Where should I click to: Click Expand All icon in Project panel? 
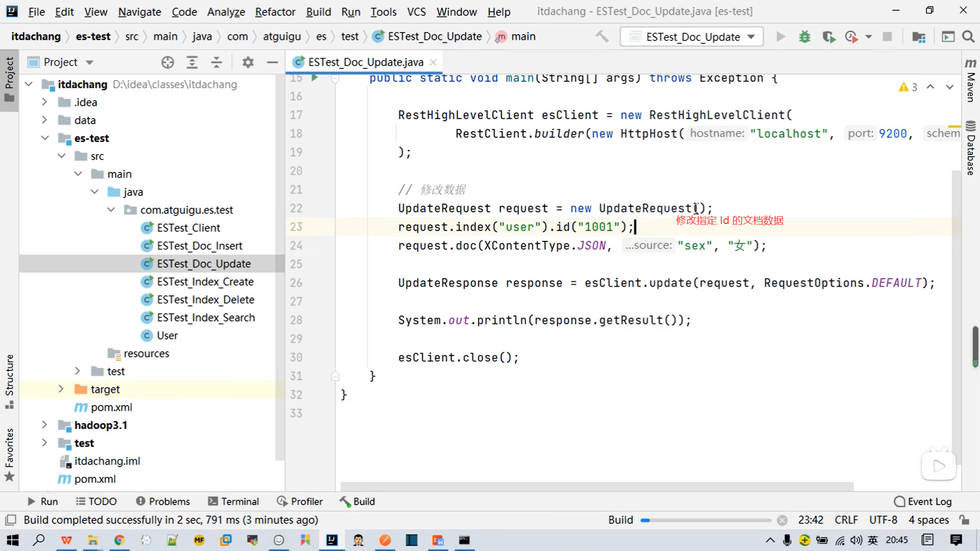click(192, 62)
